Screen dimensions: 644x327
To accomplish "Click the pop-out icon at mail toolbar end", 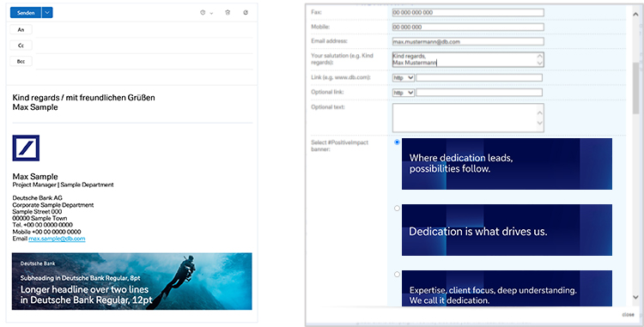I will 246,13.
